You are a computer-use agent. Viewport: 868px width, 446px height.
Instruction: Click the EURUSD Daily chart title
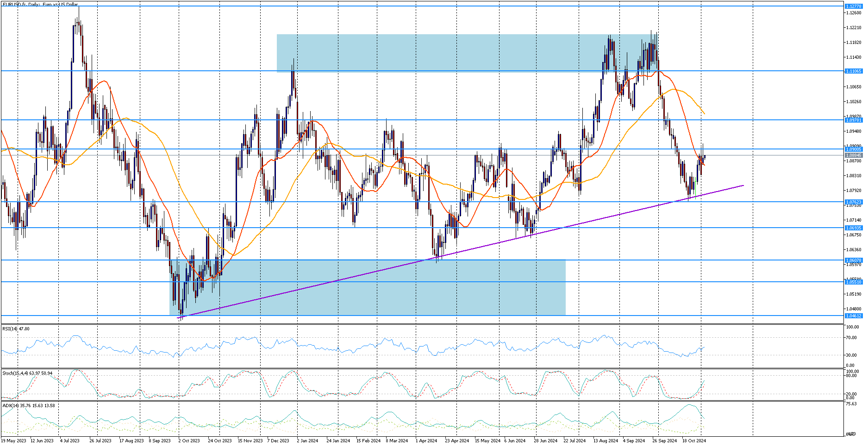40,5
